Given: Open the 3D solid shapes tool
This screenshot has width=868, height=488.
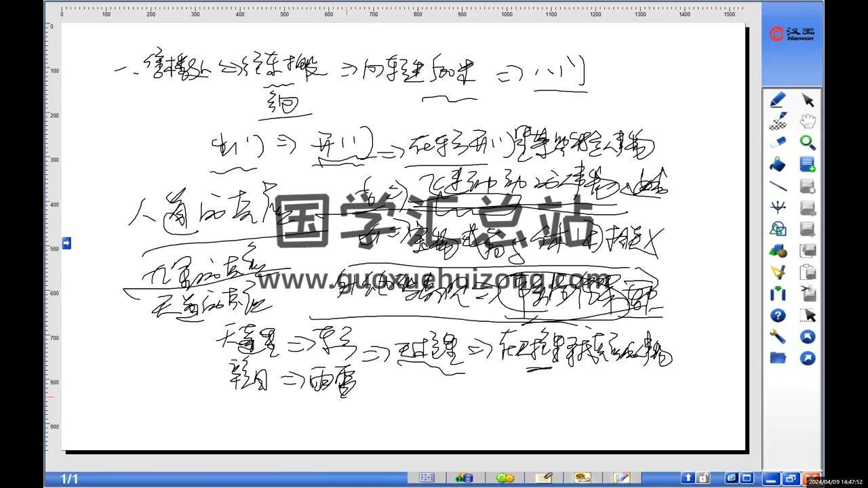Looking at the screenshot, I should [x=778, y=251].
